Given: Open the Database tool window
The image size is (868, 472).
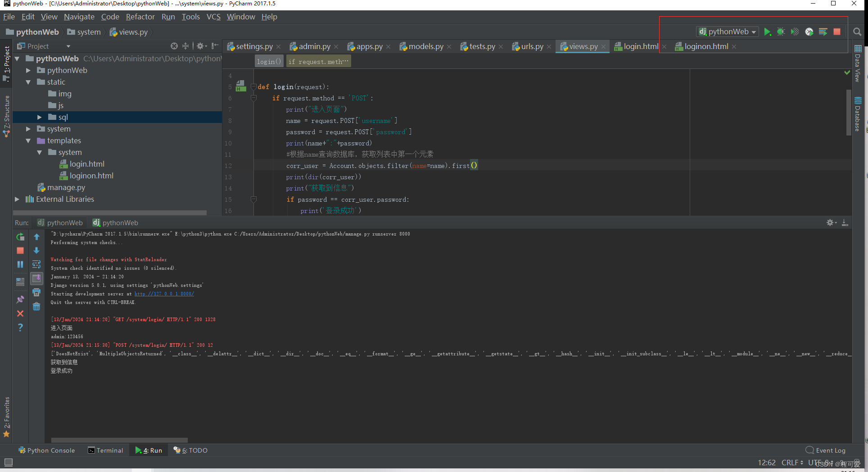Looking at the screenshot, I should [x=858, y=112].
